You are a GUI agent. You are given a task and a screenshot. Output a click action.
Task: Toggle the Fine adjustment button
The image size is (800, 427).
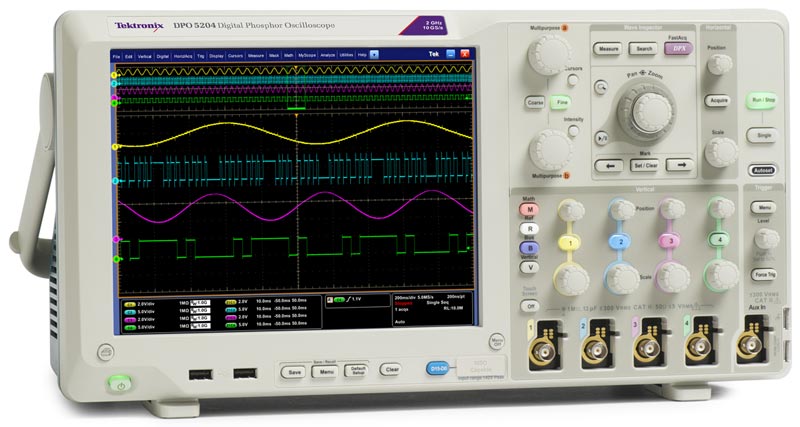tap(562, 102)
